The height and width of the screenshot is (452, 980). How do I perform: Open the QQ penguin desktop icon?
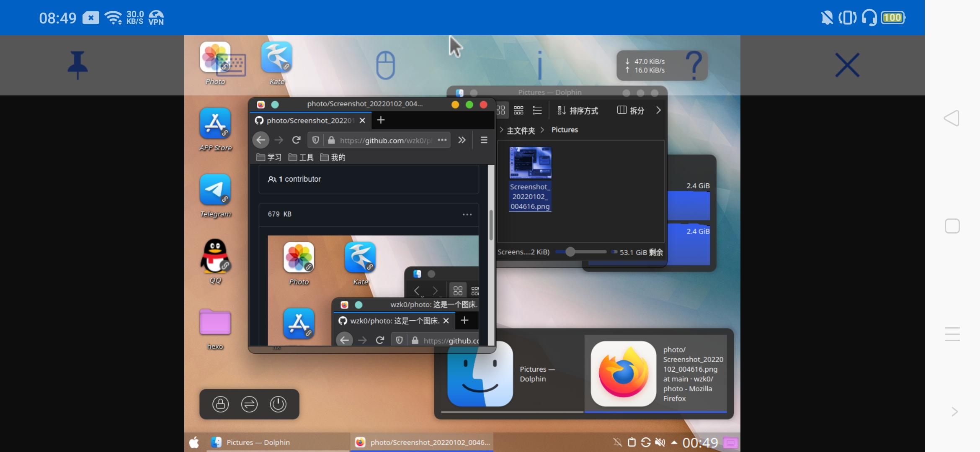click(215, 256)
